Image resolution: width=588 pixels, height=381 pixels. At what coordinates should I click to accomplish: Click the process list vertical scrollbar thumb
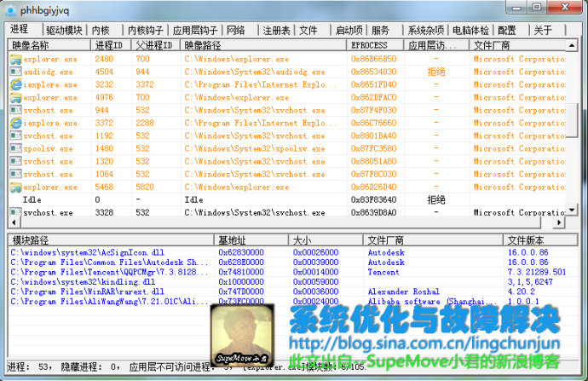click(572, 120)
